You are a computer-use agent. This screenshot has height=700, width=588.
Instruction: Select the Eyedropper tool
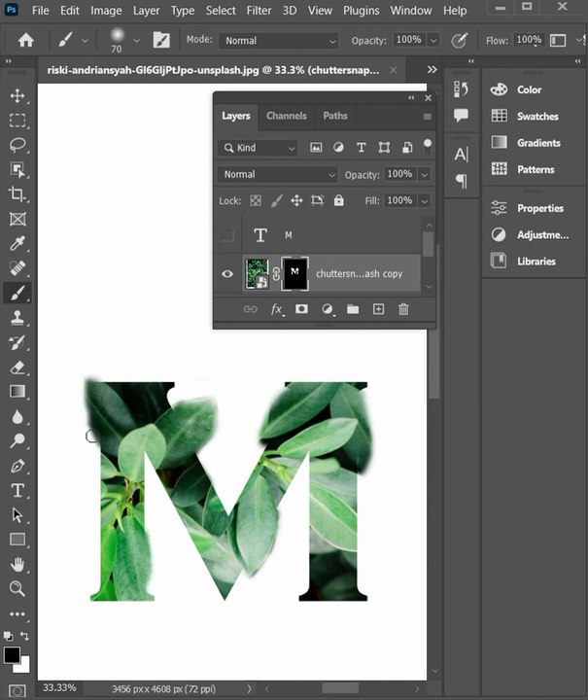tap(17, 244)
